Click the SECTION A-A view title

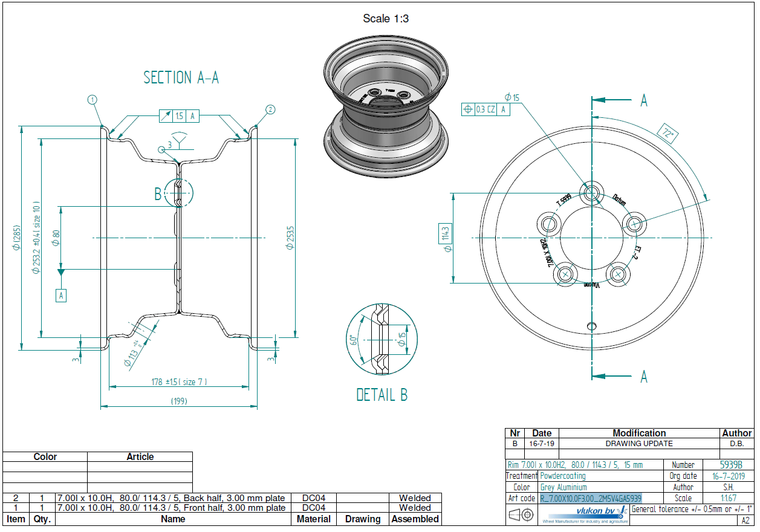point(181,77)
